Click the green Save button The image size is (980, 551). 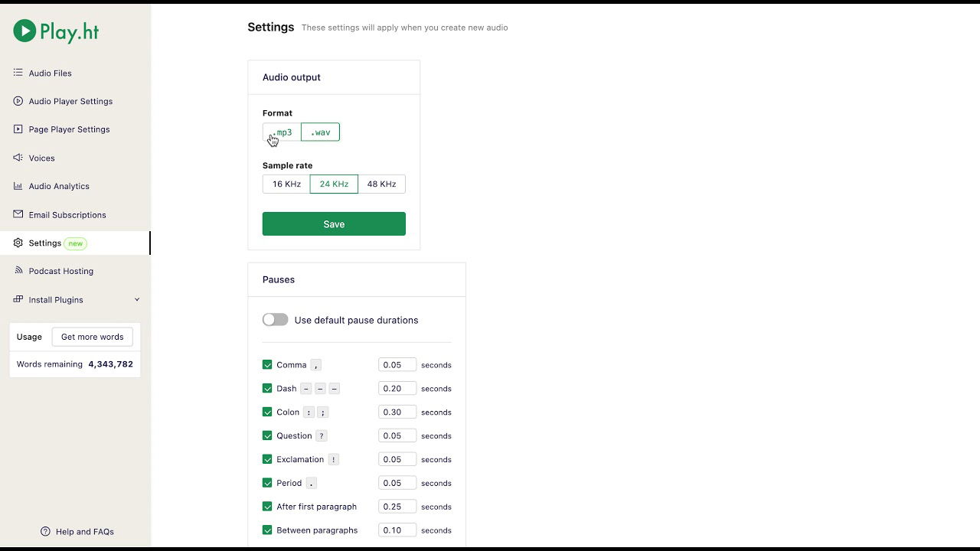pyautogui.click(x=334, y=224)
